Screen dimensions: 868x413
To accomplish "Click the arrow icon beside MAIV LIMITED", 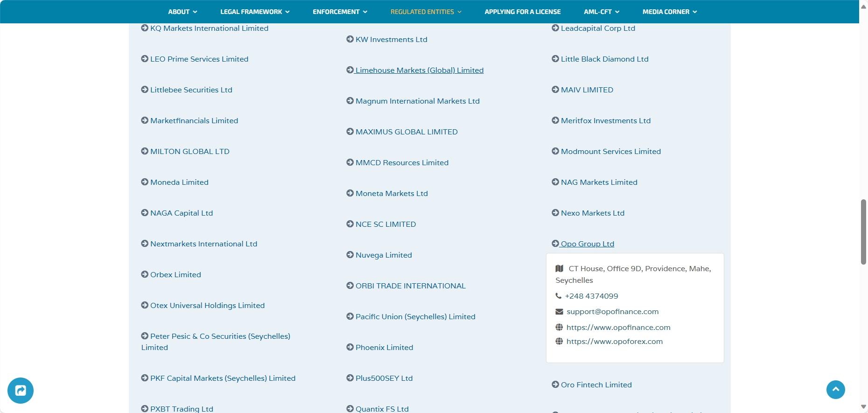I will pos(555,90).
